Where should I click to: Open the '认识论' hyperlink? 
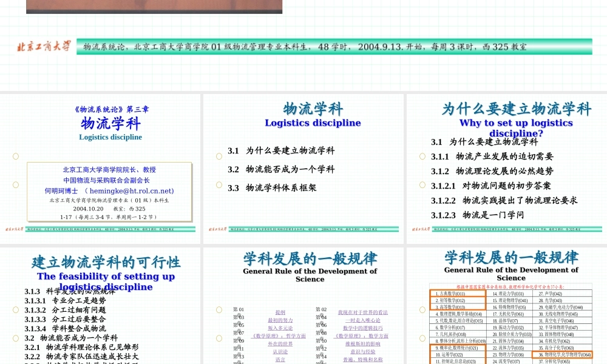(x=280, y=352)
